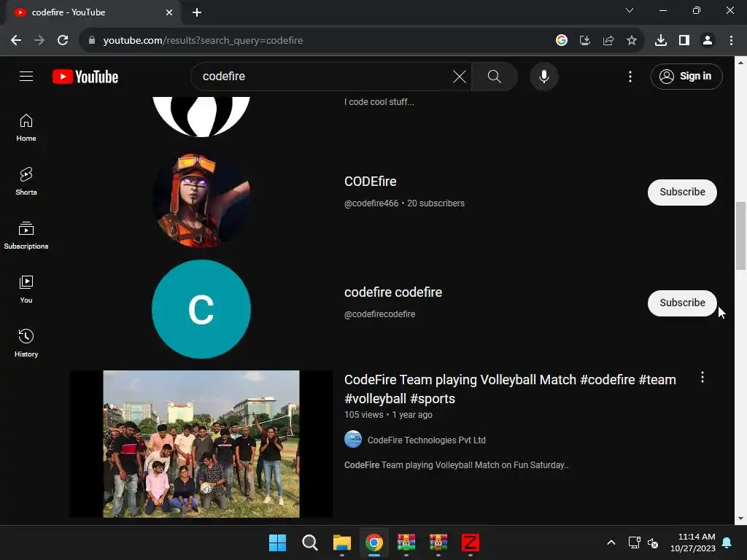View site information lock icon
The height and width of the screenshot is (560, 747).
pyautogui.click(x=92, y=40)
